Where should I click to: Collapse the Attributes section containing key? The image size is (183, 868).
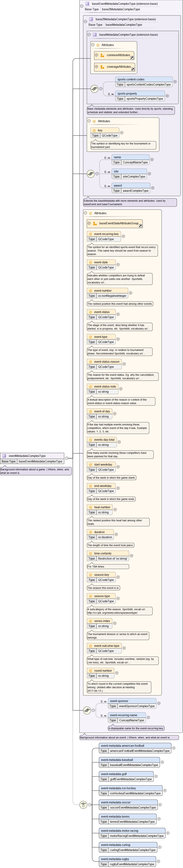coord(89,121)
